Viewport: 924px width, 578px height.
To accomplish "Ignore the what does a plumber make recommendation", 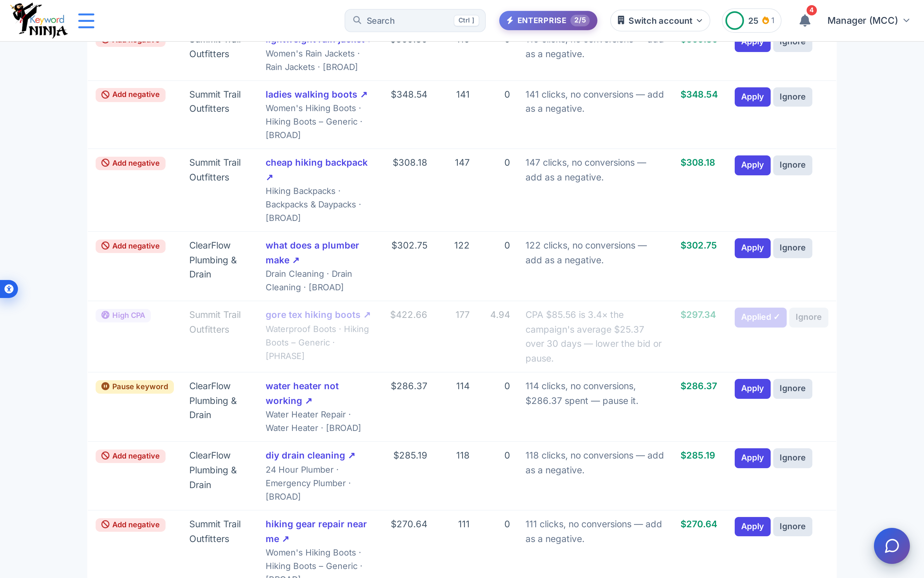I will [792, 248].
